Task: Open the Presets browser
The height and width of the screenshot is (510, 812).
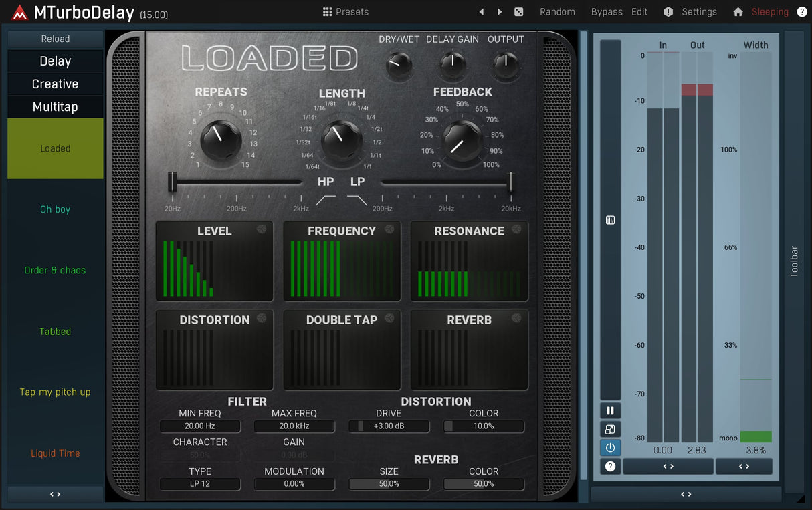Action: pyautogui.click(x=345, y=12)
